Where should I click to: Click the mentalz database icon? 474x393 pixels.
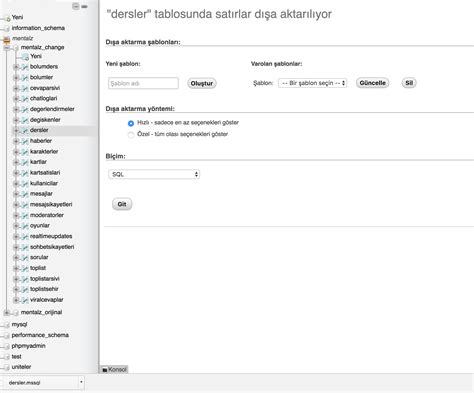pyautogui.click(x=7, y=39)
